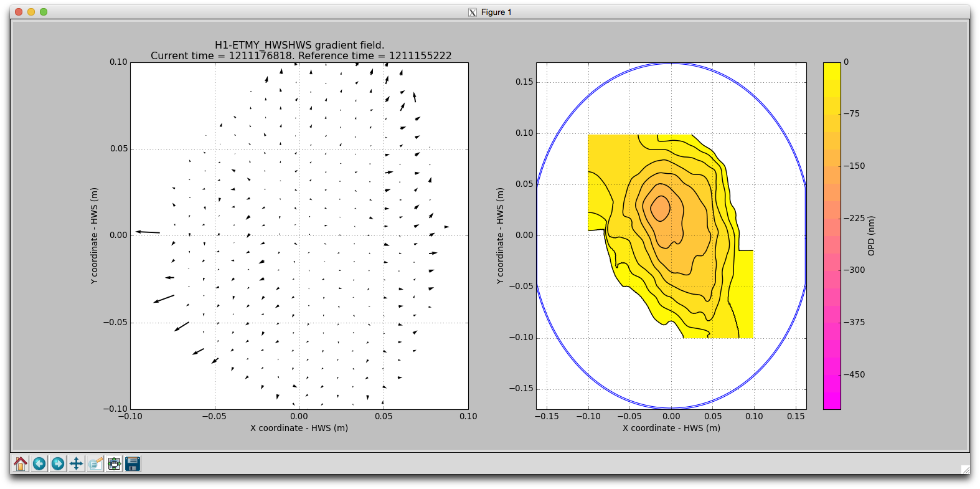The height and width of the screenshot is (489, 980).
Task: Click the innermost orange contour center
Action: point(660,207)
